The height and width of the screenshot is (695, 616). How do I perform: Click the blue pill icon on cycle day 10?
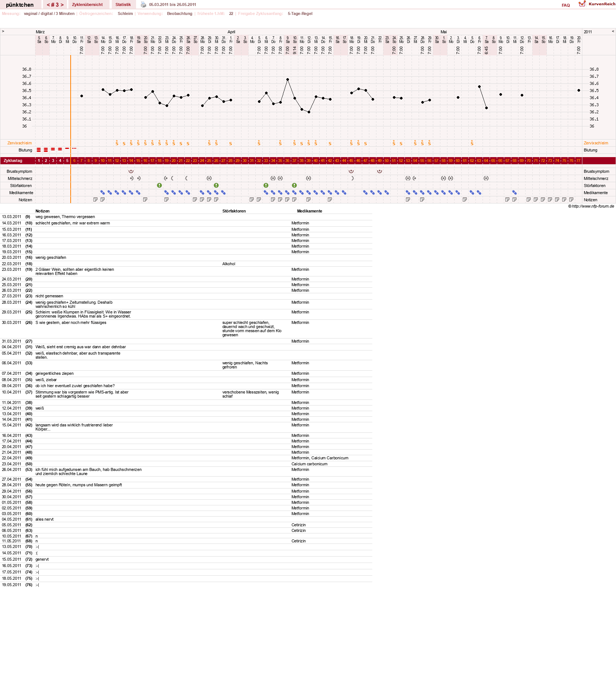[x=103, y=193]
